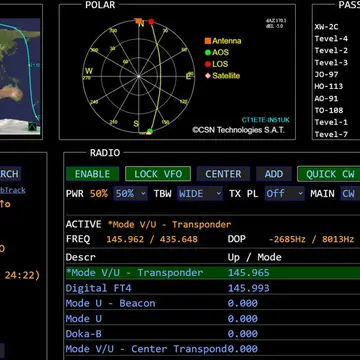Open the TBW WIDE dropdown
The width and height of the screenshot is (360, 360).
(x=200, y=194)
